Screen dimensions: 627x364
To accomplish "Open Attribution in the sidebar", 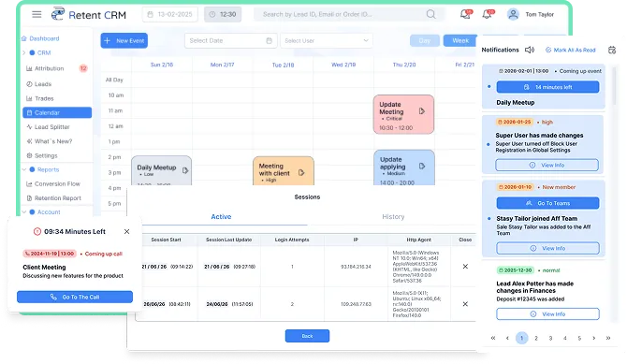I will coord(45,68).
